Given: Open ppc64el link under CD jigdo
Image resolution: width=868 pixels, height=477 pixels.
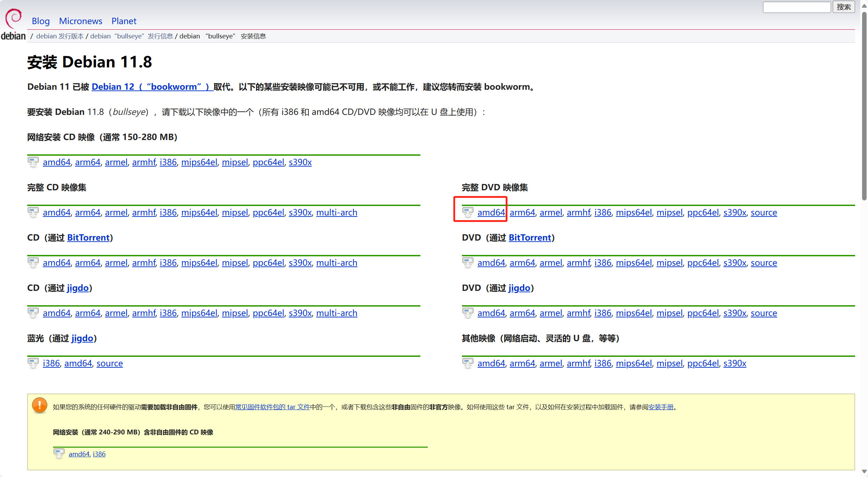Looking at the screenshot, I should [268, 313].
